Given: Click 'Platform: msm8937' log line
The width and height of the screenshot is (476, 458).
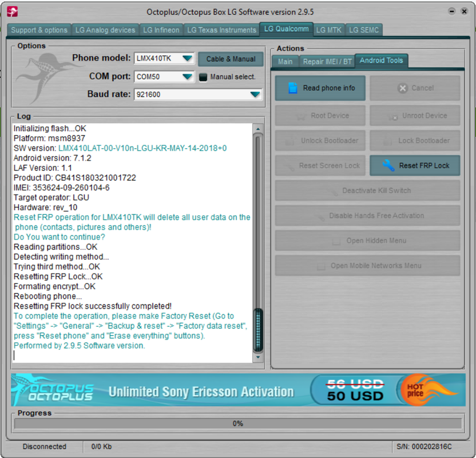Looking at the screenshot, I should [49, 138].
